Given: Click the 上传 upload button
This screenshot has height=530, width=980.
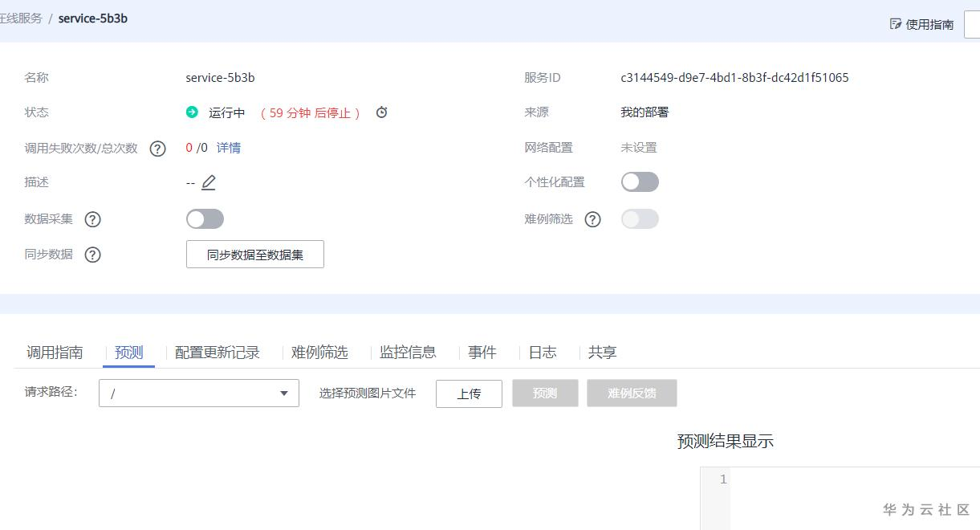Looking at the screenshot, I should pyautogui.click(x=469, y=393).
